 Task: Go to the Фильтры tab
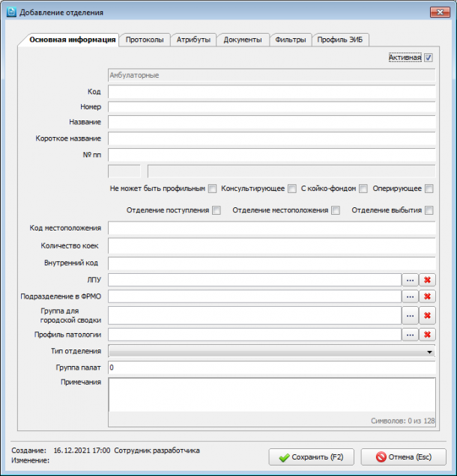291,40
